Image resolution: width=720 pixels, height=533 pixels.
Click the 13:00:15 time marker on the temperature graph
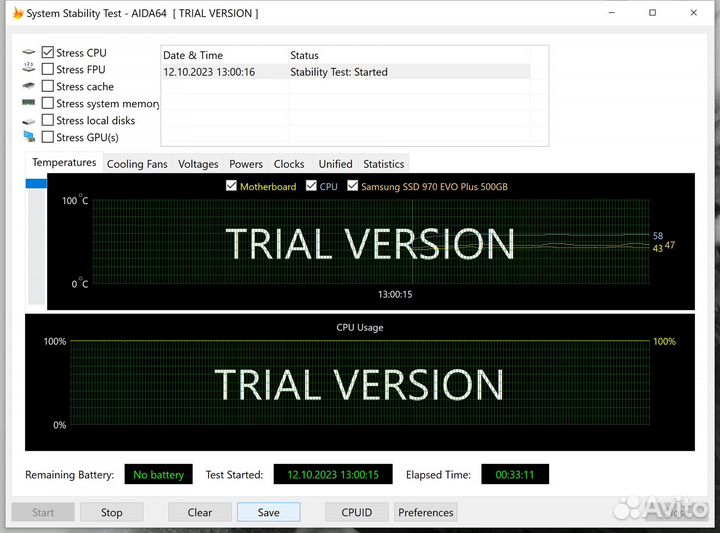coord(395,294)
